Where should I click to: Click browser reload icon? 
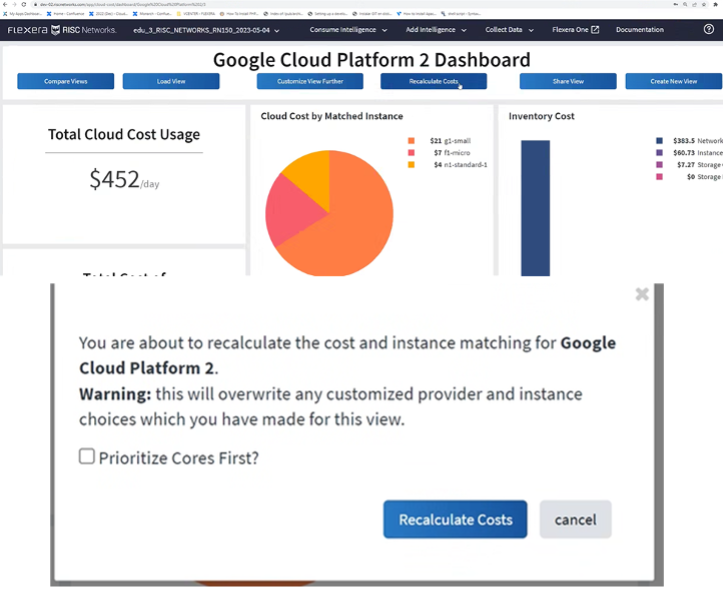coord(24,5)
